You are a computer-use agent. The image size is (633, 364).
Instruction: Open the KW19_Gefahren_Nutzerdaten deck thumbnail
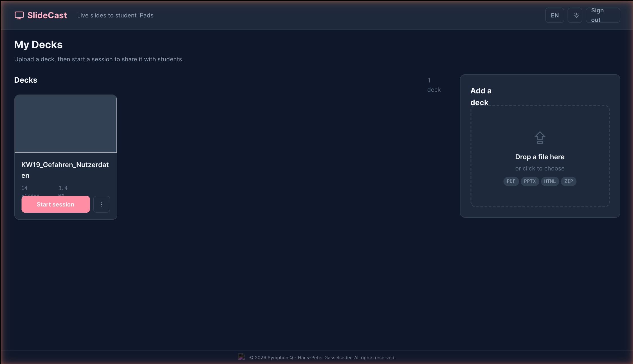66,124
